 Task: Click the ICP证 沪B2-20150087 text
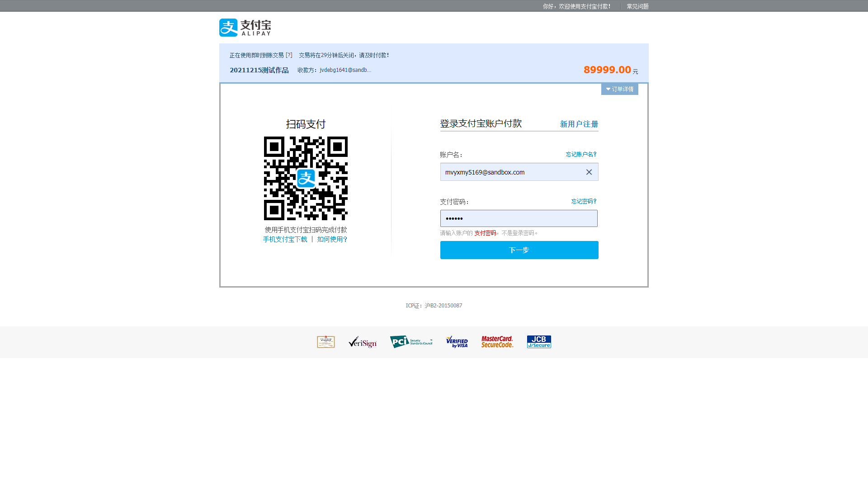(434, 306)
